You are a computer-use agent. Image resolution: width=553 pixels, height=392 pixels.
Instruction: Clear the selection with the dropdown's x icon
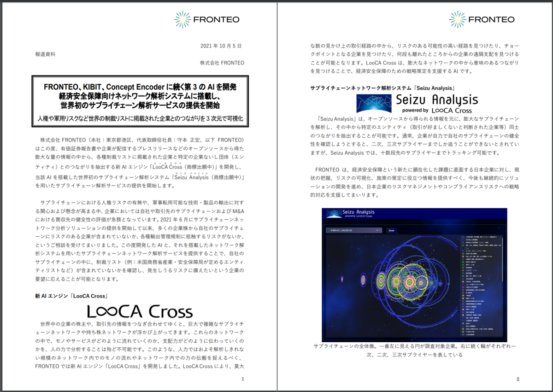[x=376, y=230]
